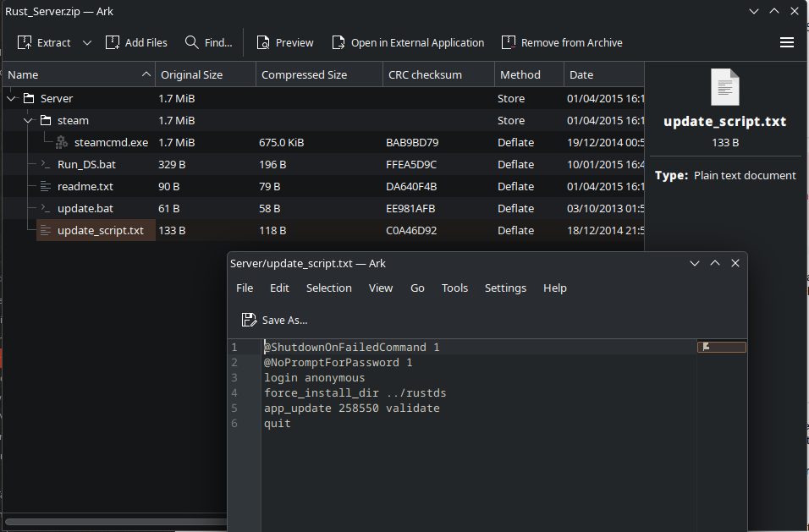This screenshot has height=532, width=809.
Task: Close the update_script.txt preview window
Action: pos(735,263)
